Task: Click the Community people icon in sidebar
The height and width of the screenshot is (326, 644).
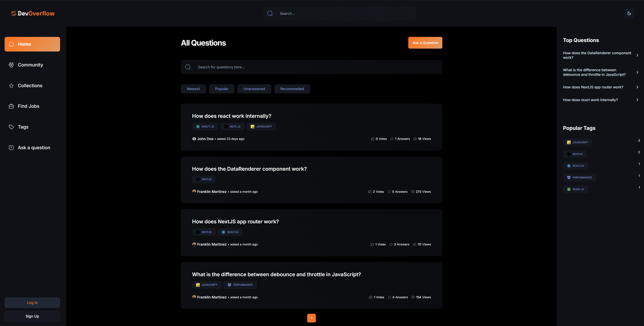Action: coord(11,65)
